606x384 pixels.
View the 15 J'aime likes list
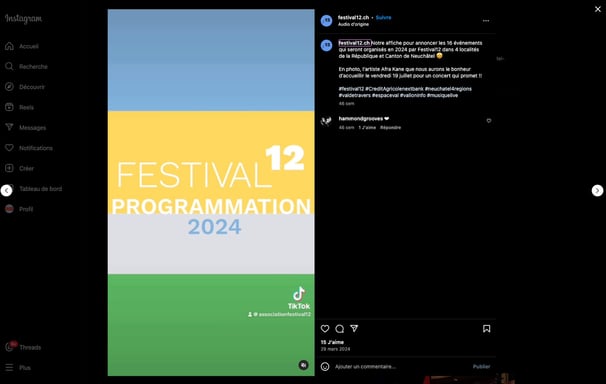tap(332, 342)
